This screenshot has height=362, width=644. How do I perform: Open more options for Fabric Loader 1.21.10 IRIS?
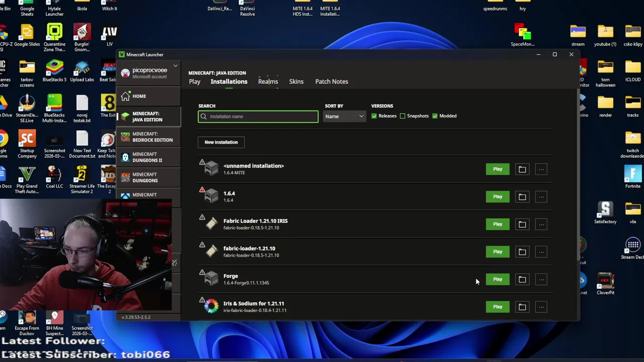pos(541,224)
